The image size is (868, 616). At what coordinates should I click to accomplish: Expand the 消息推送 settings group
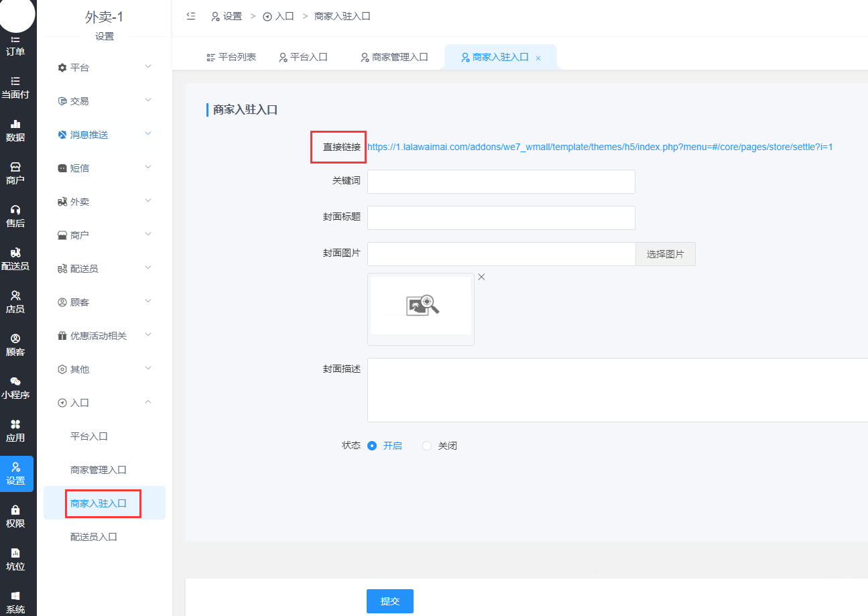(105, 134)
